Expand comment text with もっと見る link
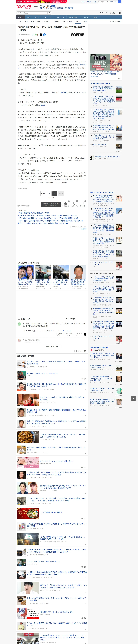 click(x=67, y=331)
